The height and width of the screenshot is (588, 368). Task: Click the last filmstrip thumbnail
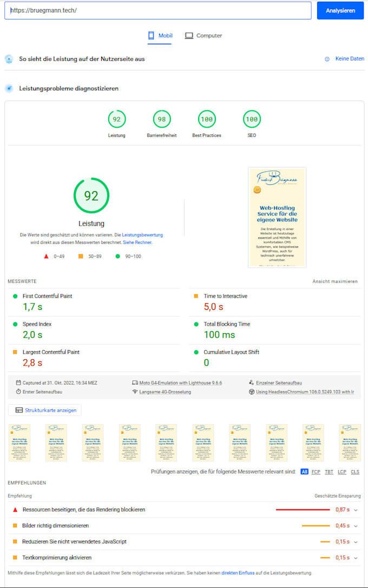tap(350, 442)
